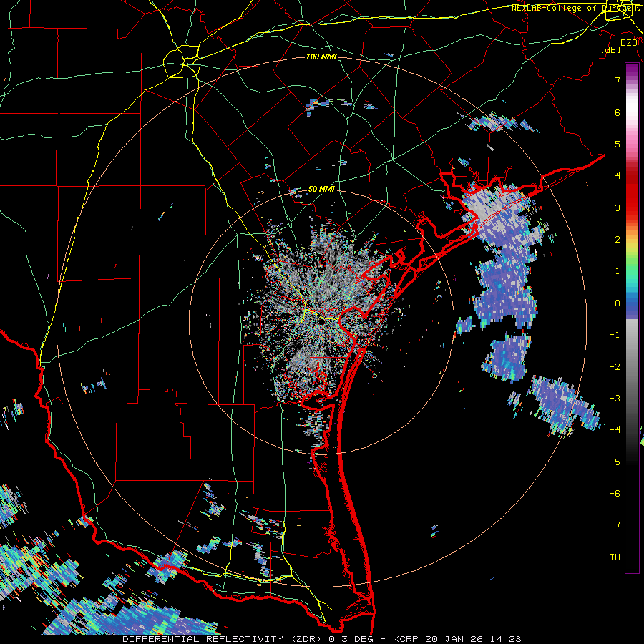Click the DIFFERENTIAL REFLECTIVITY (ZDR) title text
This screenshot has height=644, width=644.
point(223,639)
